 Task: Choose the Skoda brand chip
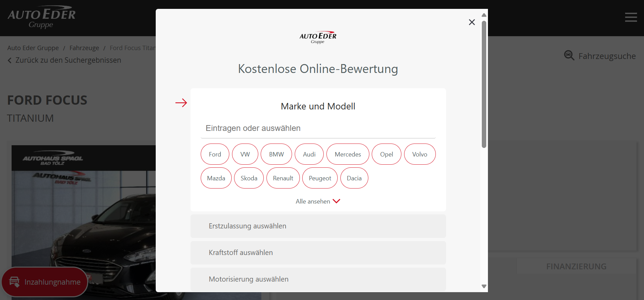click(x=249, y=178)
